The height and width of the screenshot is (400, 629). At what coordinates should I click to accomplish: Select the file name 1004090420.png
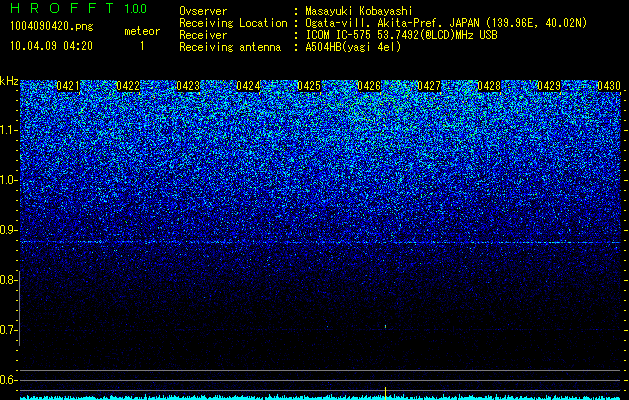[x=52, y=26]
